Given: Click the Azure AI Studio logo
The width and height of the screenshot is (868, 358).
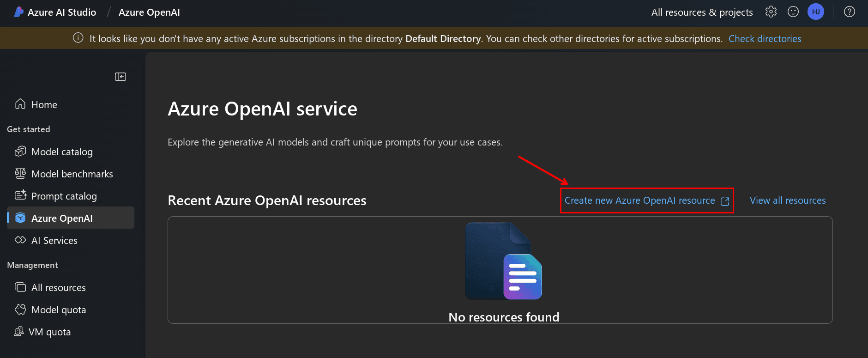Looking at the screenshot, I should point(19,12).
